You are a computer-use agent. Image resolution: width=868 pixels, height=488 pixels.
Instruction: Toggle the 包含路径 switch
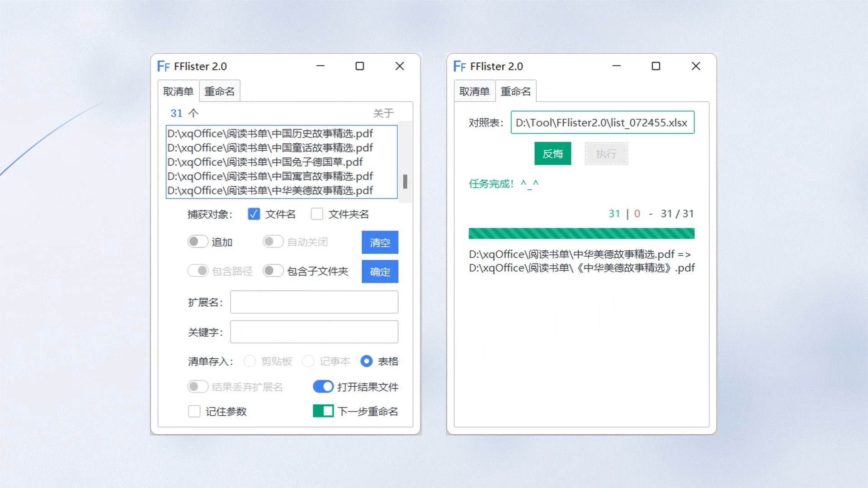198,271
